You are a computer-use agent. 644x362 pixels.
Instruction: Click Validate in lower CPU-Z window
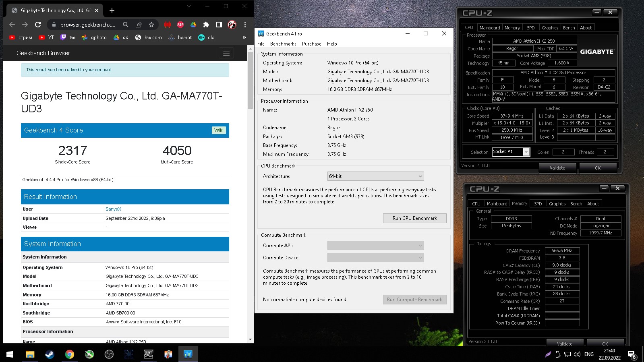(x=565, y=343)
